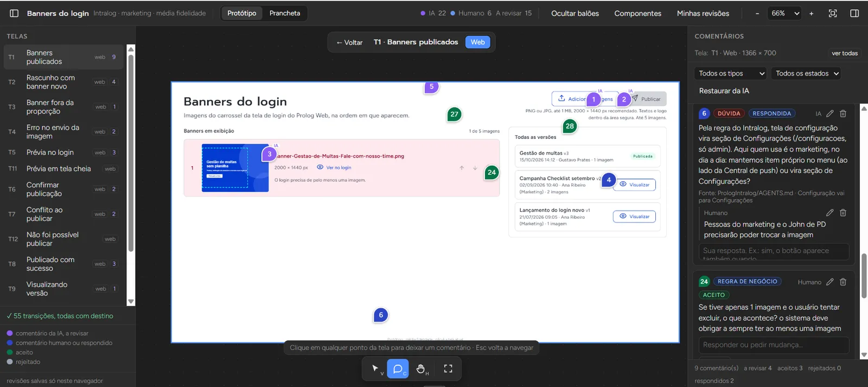This screenshot has width=868, height=387.
Task: Open the Componentes menu
Action: pyautogui.click(x=638, y=14)
